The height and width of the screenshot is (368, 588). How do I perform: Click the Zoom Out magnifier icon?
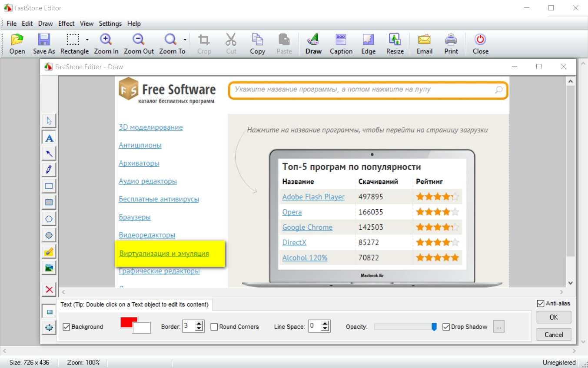[139, 40]
